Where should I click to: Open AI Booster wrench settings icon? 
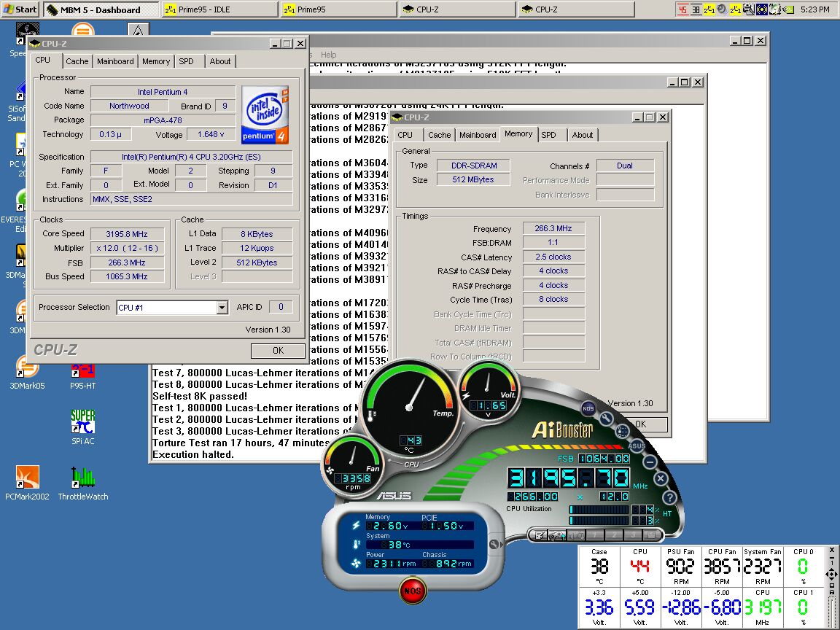pos(606,419)
